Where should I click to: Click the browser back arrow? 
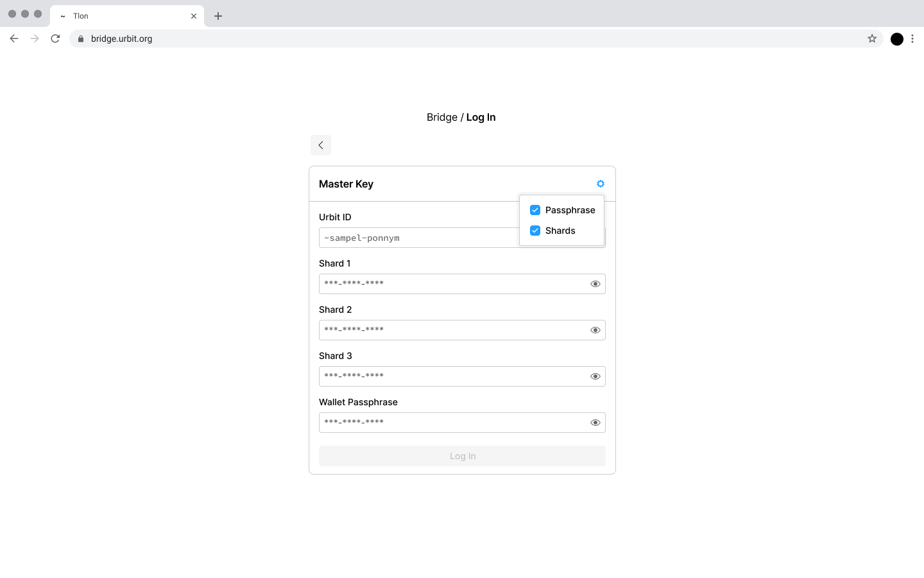[14, 39]
